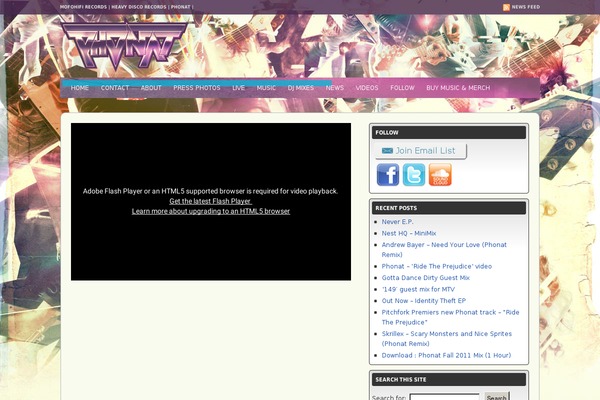Open the Facebook icon in Follow panel

[x=388, y=175]
